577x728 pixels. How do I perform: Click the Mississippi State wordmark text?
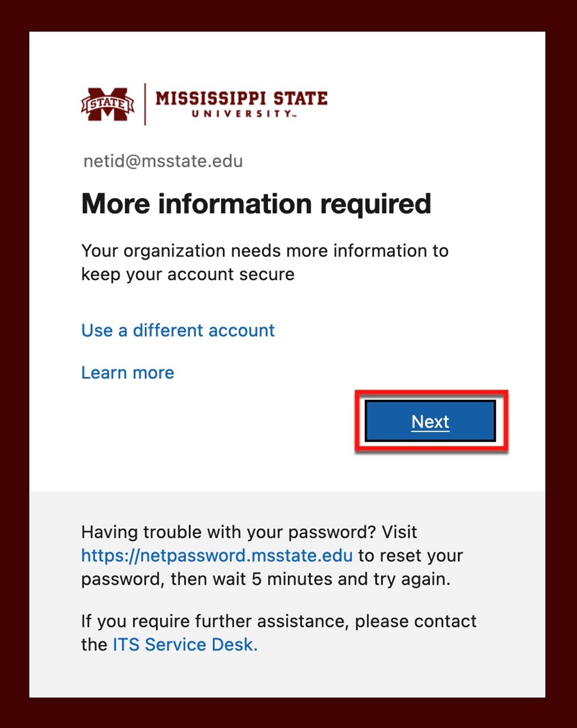(242, 99)
